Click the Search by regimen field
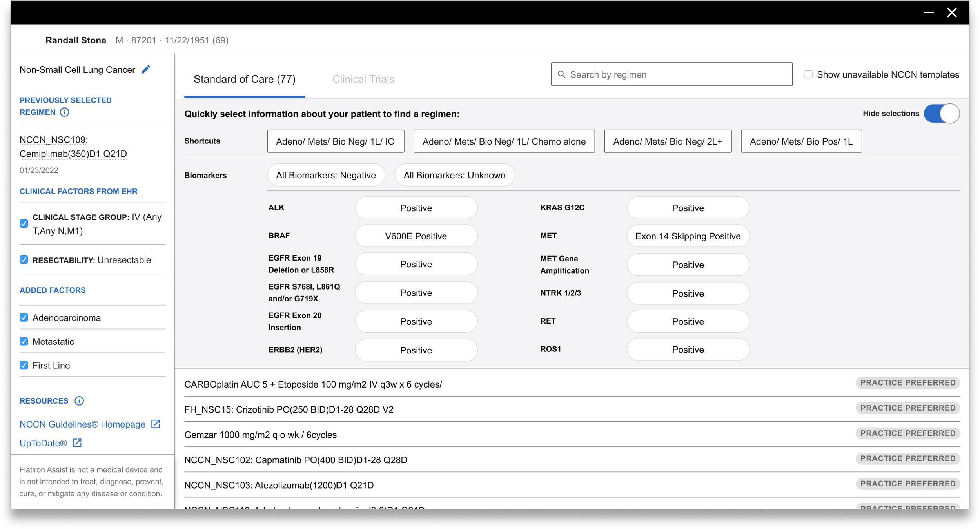 [x=671, y=74]
